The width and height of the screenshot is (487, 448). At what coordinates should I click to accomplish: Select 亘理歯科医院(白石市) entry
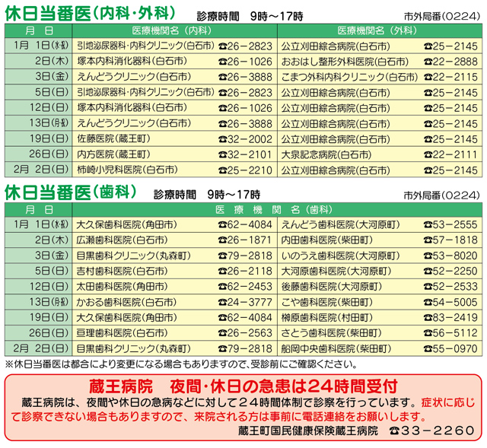click(x=122, y=333)
